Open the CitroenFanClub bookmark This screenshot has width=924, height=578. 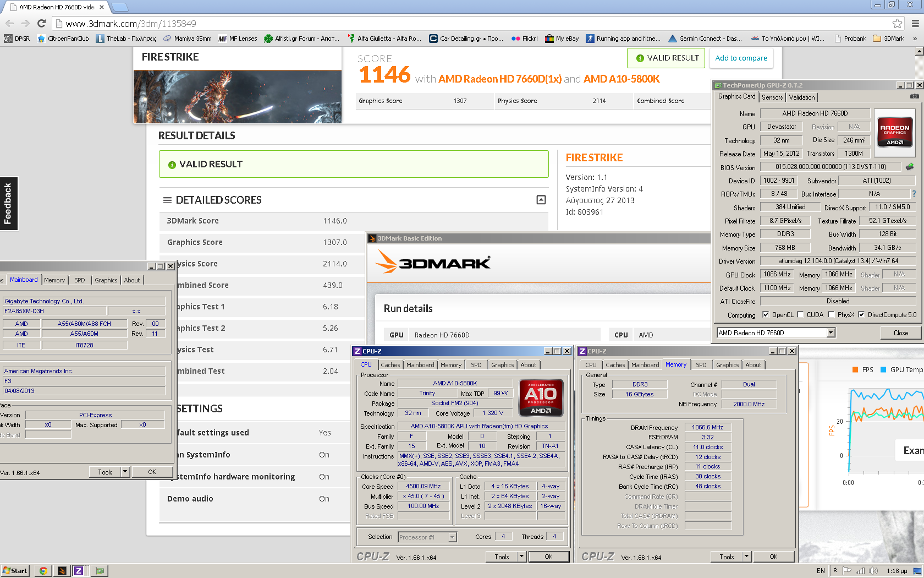point(63,39)
